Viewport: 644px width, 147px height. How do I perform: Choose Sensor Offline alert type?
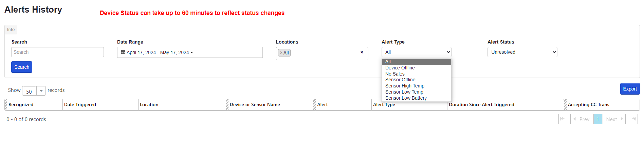417,80
